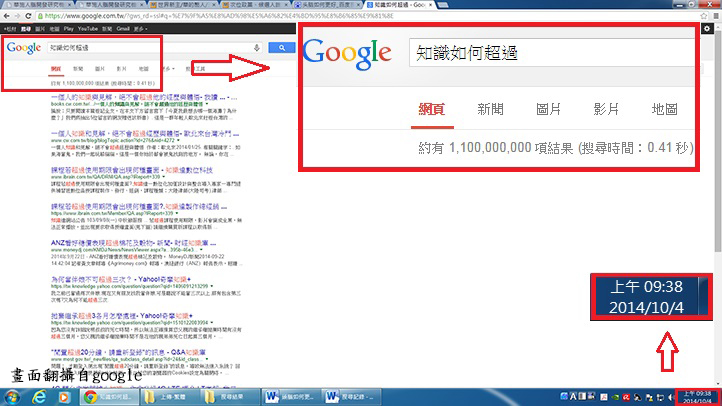This screenshot has height=406, width=722.
Task: Switch to the Word document 頭腦如何更...
Action: pyautogui.click(x=291, y=396)
